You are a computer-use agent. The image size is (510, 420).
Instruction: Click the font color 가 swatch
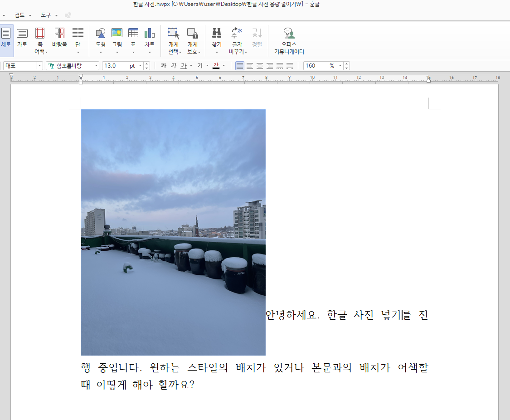pos(216,66)
